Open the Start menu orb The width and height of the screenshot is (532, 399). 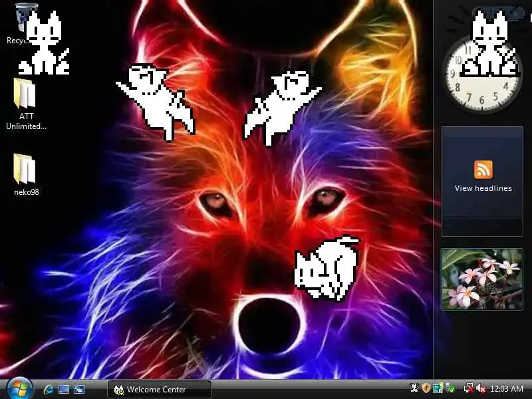point(19,389)
